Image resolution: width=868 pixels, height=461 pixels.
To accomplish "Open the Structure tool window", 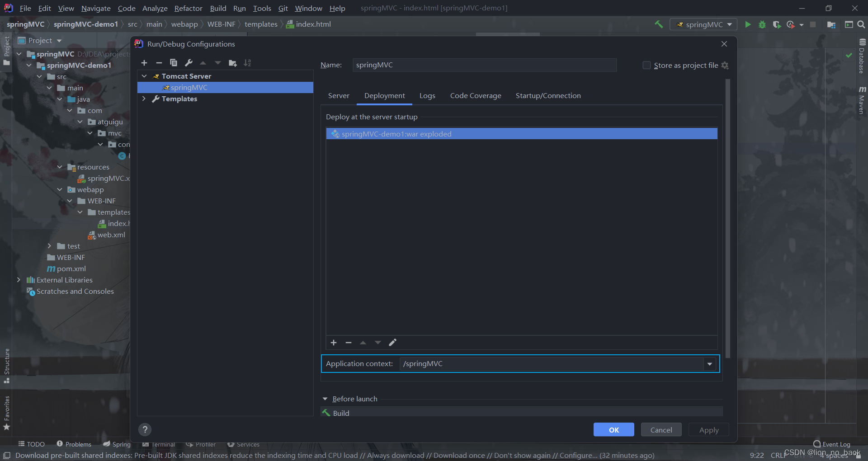I will pyautogui.click(x=6, y=365).
